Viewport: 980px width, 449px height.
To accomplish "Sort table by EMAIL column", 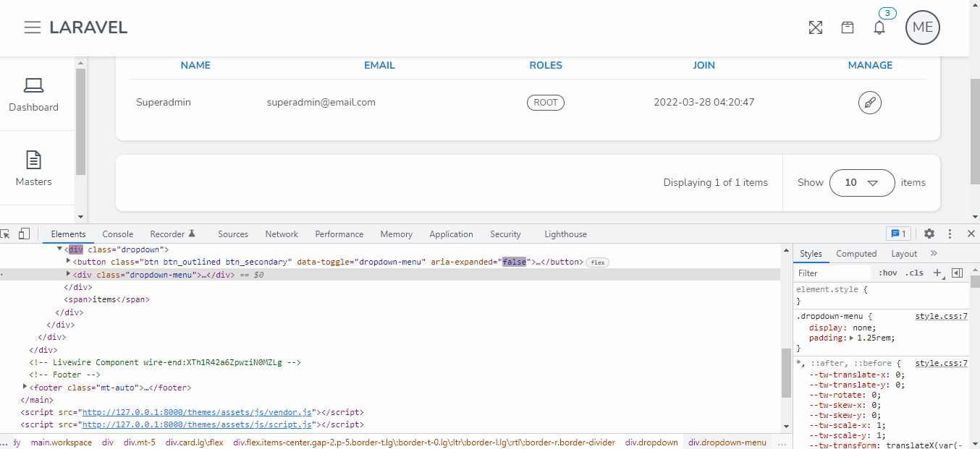I will click(379, 65).
